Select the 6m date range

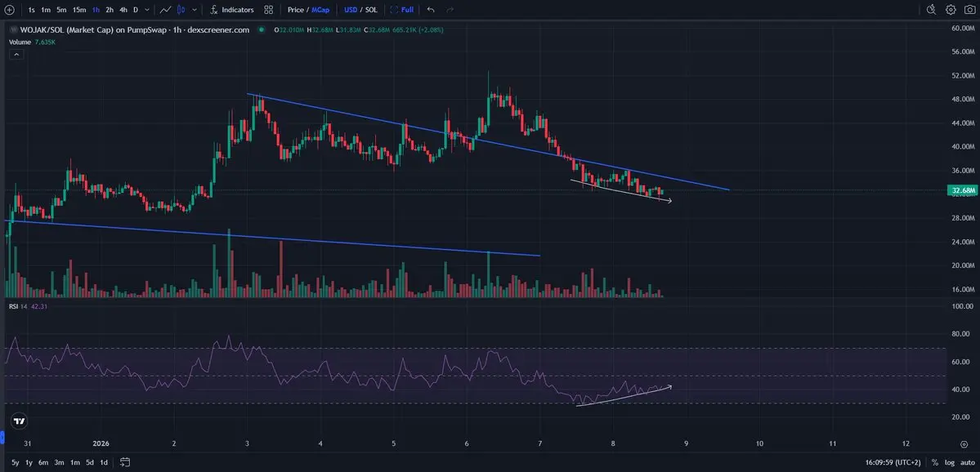point(43,463)
